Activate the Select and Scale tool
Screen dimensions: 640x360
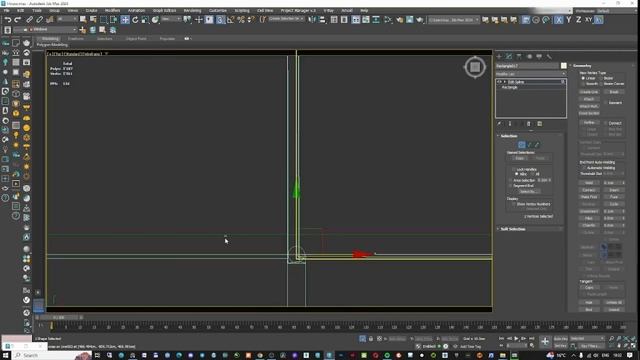point(145,20)
